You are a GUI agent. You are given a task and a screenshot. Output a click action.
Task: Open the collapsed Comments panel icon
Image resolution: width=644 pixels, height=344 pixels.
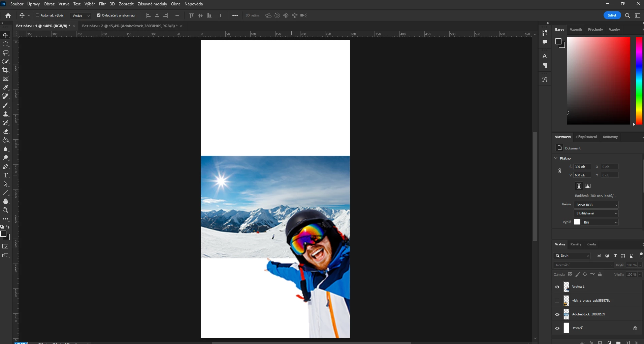[545, 42]
